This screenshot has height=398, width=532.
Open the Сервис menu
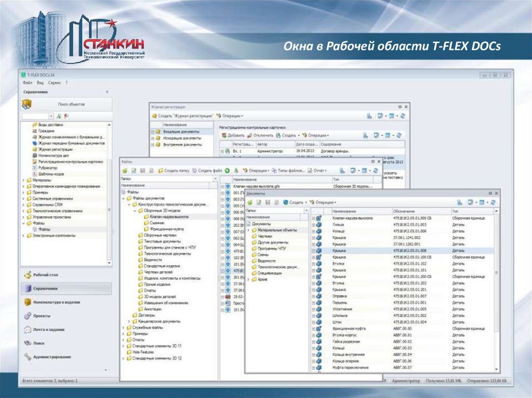[54, 83]
